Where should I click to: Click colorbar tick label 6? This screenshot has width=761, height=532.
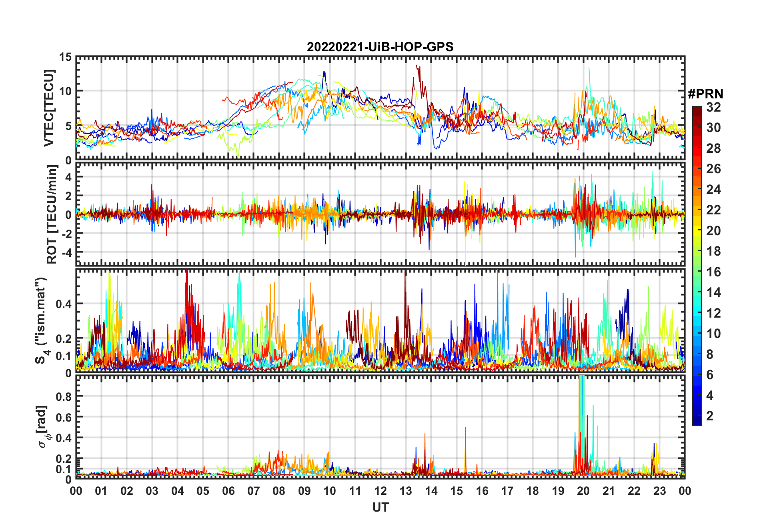[x=710, y=375]
